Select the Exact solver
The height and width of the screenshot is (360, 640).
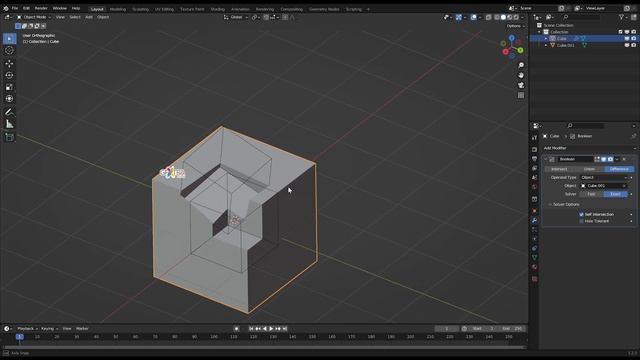pyautogui.click(x=616, y=194)
